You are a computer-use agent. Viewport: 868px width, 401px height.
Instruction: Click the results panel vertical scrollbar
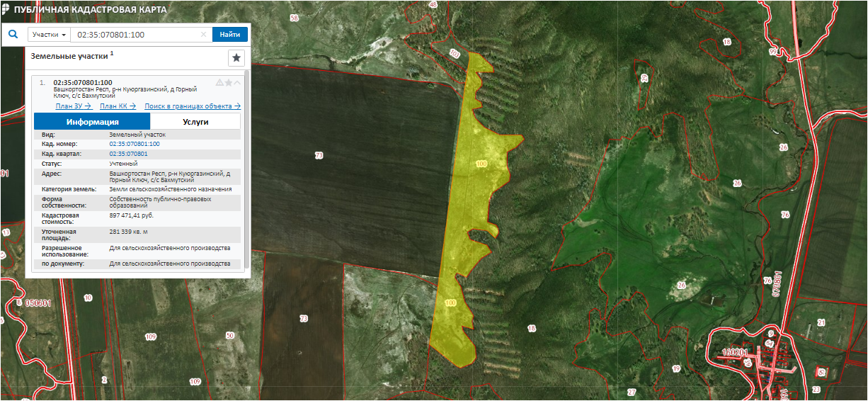tap(246, 170)
